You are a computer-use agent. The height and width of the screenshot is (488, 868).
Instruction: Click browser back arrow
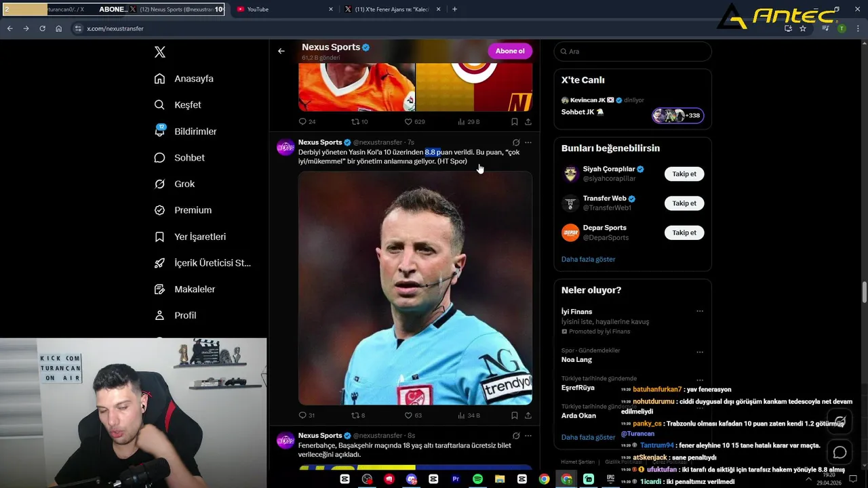coord(9,28)
